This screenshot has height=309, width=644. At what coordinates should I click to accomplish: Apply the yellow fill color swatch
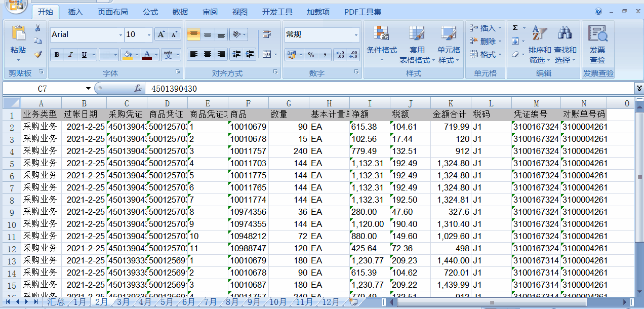[127, 55]
